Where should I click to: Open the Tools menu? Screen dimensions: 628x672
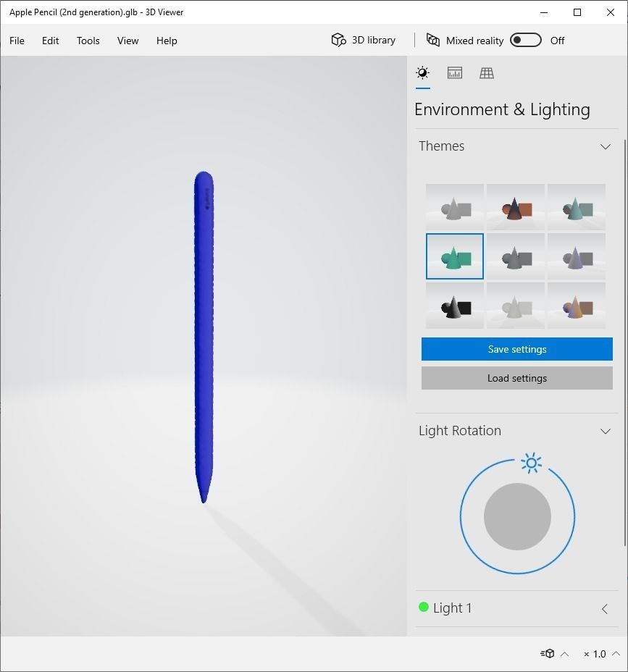[88, 41]
